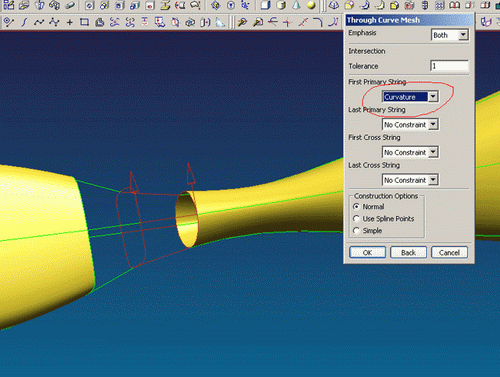Select the Fillet corner curve tool
This screenshot has height=377, width=500.
(x=318, y=22)
